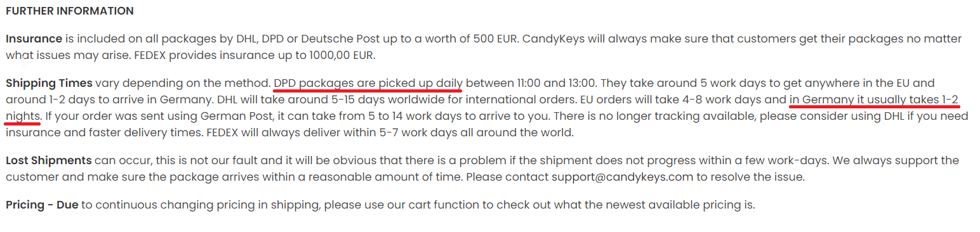This screenshot has width=980, height=232.
Task: Click the underlined word nights
Action: [23, 117]
